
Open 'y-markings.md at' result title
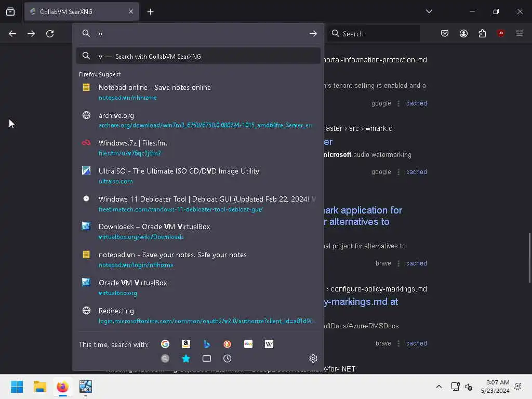(x=361, y=302)
